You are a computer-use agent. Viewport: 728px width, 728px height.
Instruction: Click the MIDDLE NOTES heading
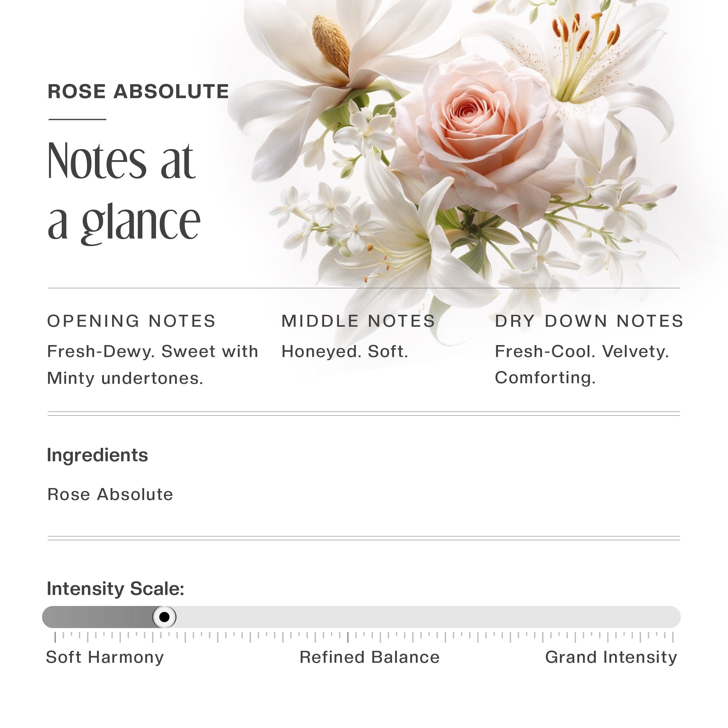tap(358, 321)
